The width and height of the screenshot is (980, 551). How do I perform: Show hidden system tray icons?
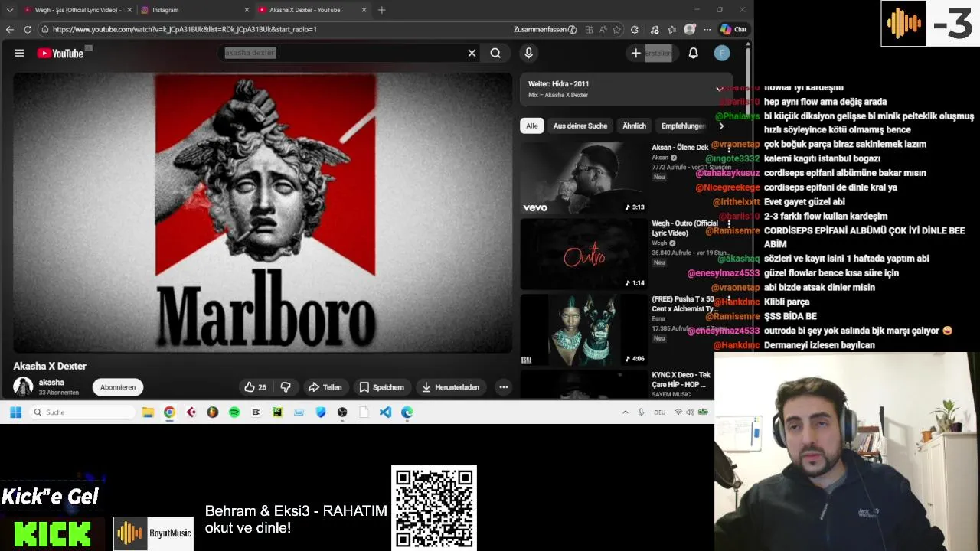[625, 412]
